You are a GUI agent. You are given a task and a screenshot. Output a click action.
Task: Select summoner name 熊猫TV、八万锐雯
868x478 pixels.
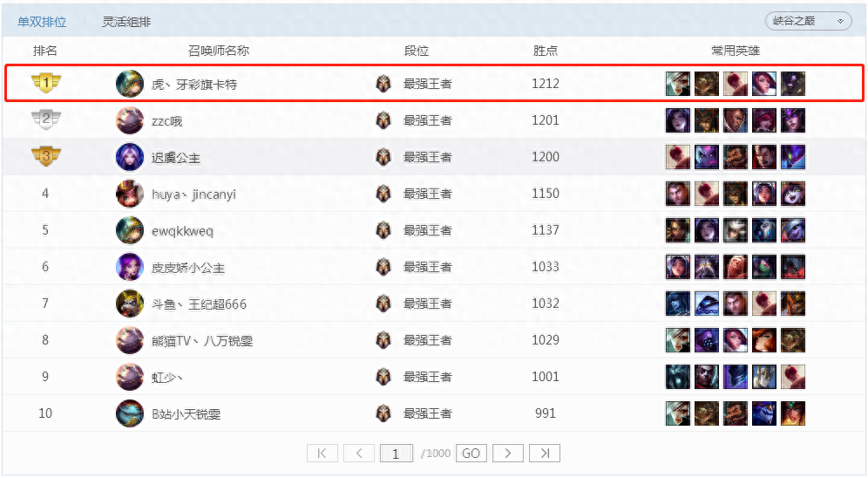[202, 341]
